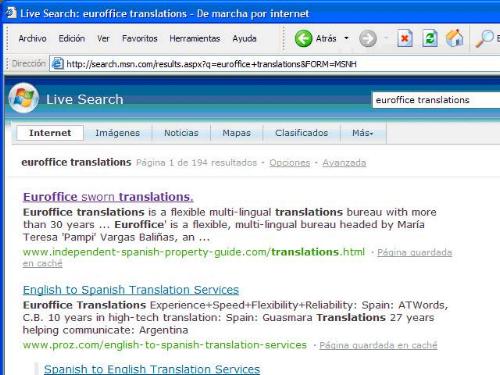This screenshot has height=375, width=500.
Task: Click the grey forward arrow button
Action: [368, 39]
